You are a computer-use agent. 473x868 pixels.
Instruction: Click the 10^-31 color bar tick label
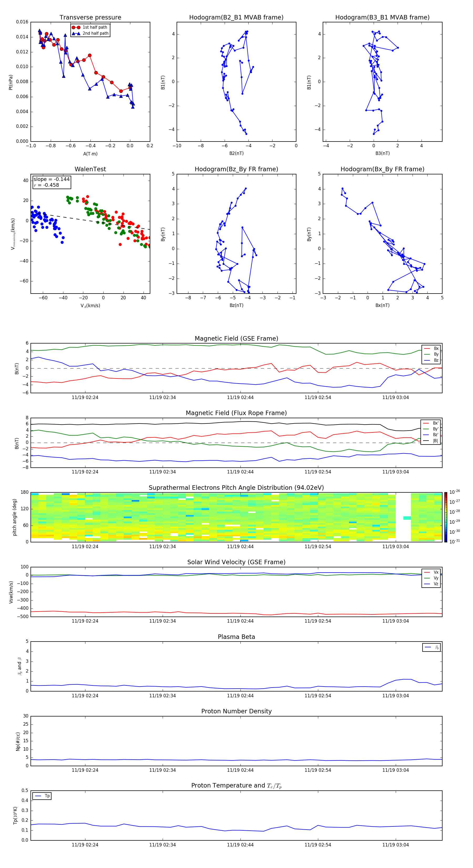coord(455,542)
